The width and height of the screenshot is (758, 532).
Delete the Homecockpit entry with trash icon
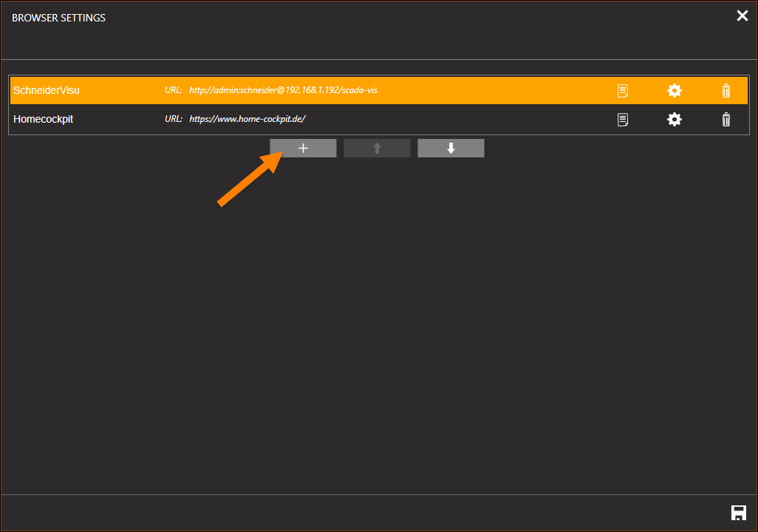(726, 119)
